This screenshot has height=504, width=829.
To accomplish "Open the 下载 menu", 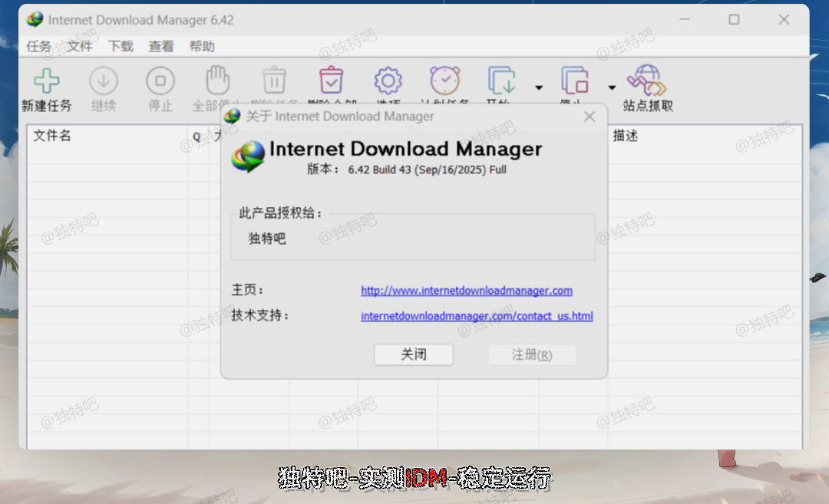I will 121,46.
